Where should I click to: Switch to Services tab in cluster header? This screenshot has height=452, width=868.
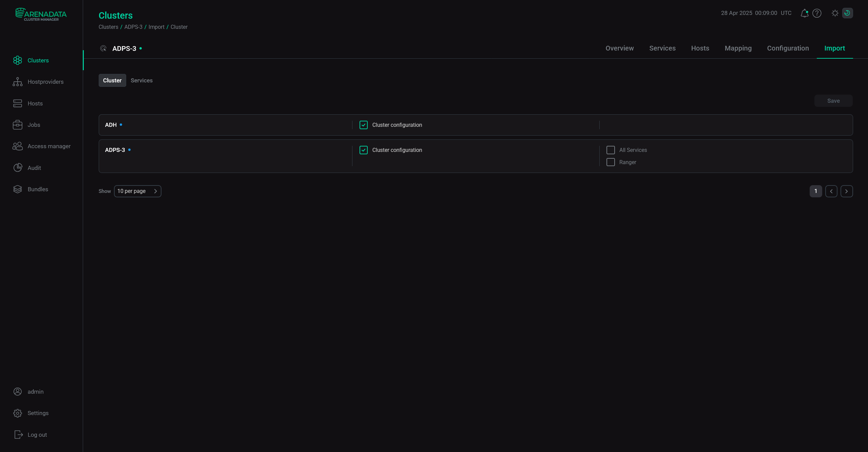[662, 48]
